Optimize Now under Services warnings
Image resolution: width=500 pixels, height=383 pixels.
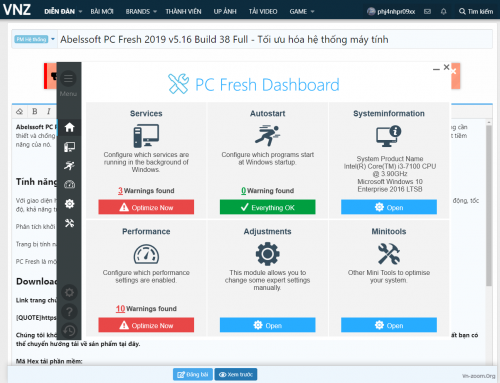[x=146, y=207]
